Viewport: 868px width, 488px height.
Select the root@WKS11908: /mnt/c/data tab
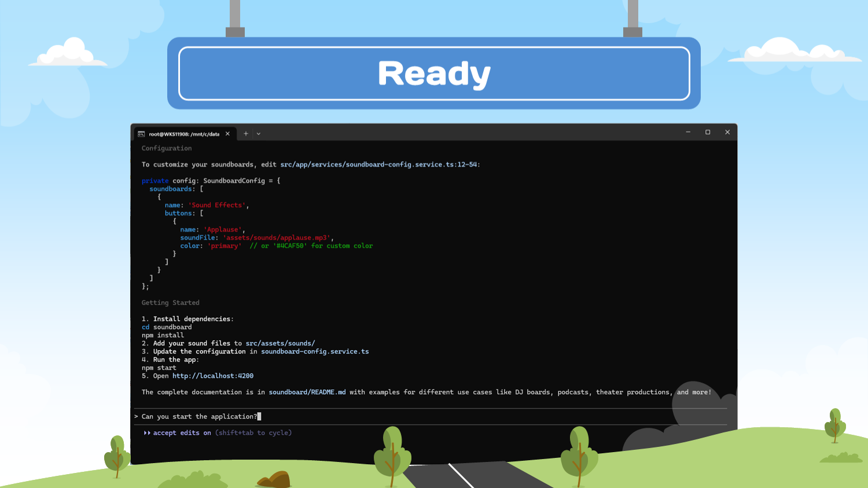tap(184, 134)
